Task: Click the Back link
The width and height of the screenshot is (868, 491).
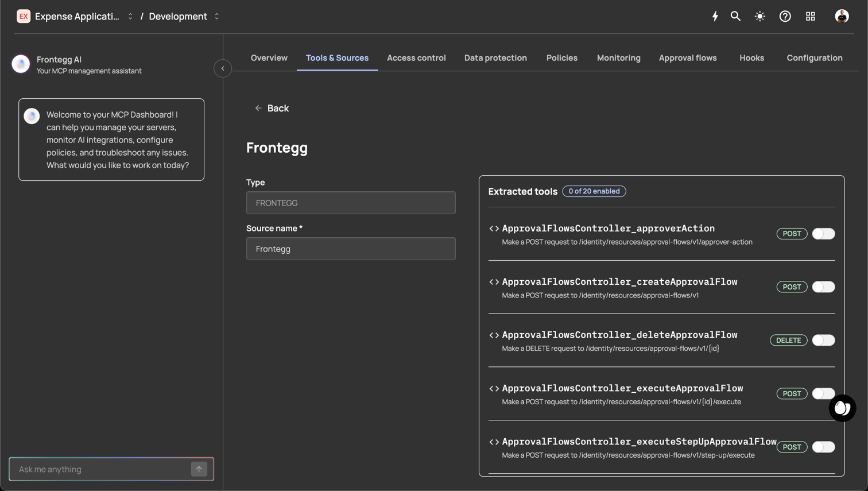Action: 272,109
